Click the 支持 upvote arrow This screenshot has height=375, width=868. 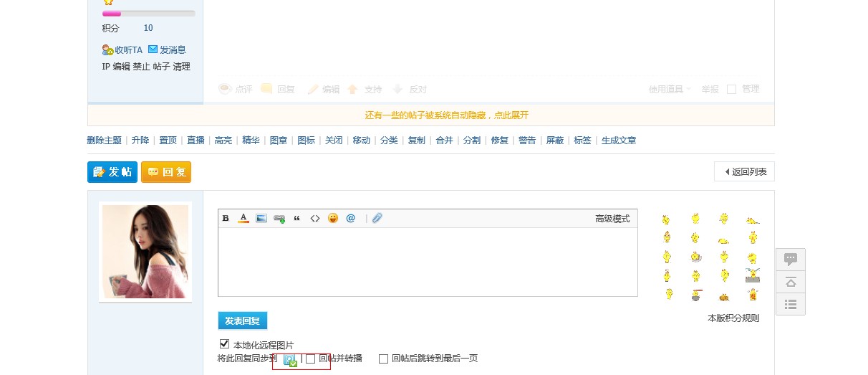pos(365,90)
